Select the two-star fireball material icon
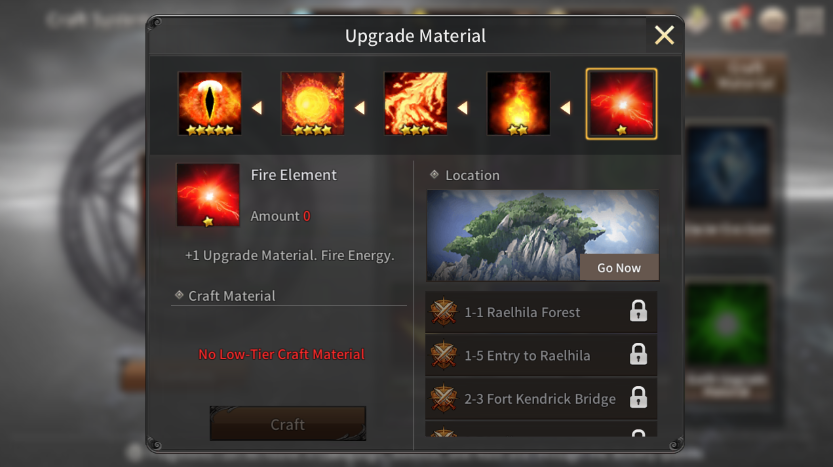The image size is (833, 467). (518, 104)
